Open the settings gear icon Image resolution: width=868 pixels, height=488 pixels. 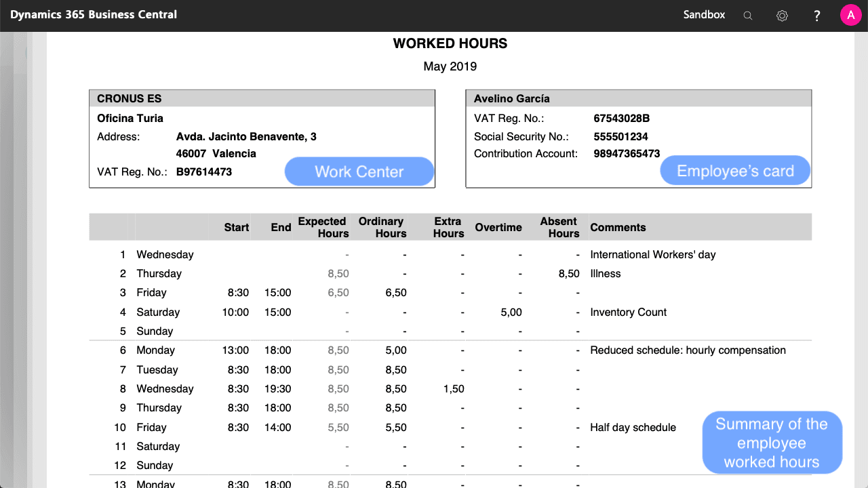(x=782, y=16)
